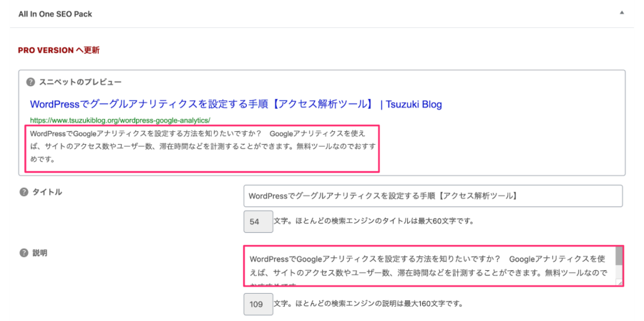Open help icon beside the 説明 label

pos(24,253)
